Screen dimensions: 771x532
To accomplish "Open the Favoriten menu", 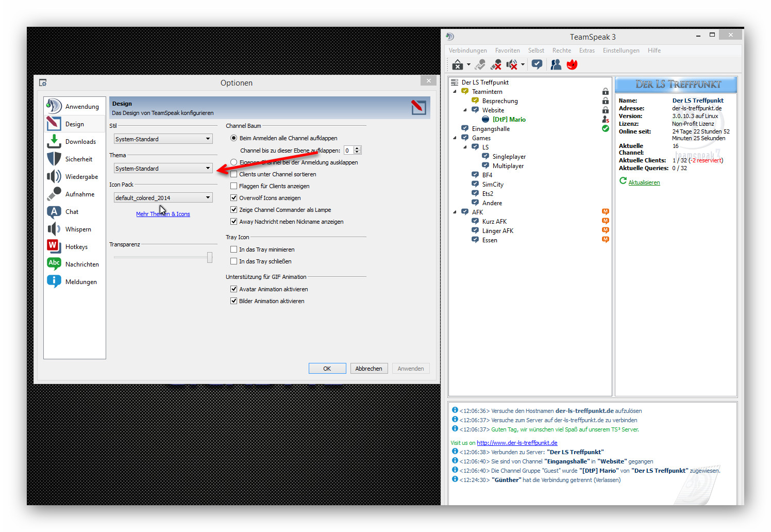I will (x=507, y=51).
